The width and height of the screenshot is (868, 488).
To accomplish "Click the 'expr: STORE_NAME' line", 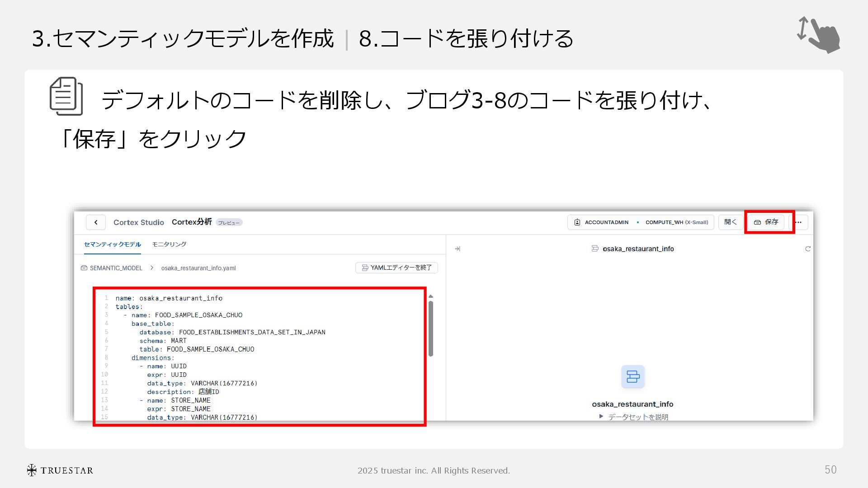I will (179, 409).
